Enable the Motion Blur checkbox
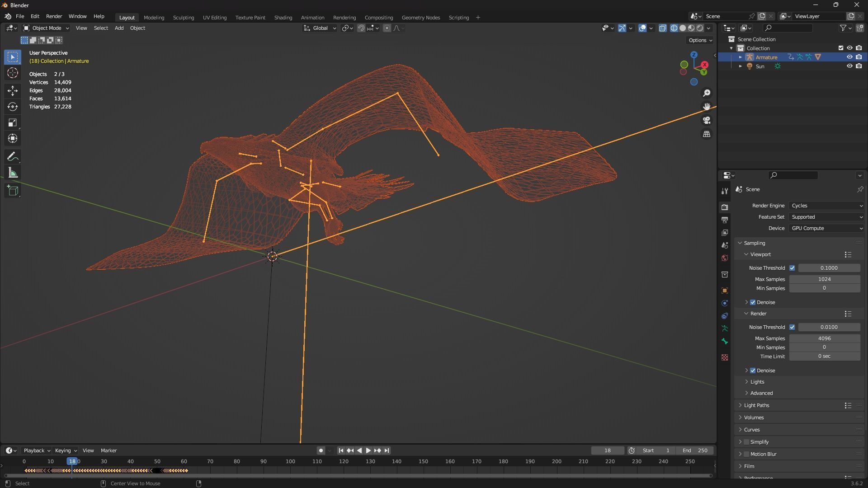 [x=746, y=454]
